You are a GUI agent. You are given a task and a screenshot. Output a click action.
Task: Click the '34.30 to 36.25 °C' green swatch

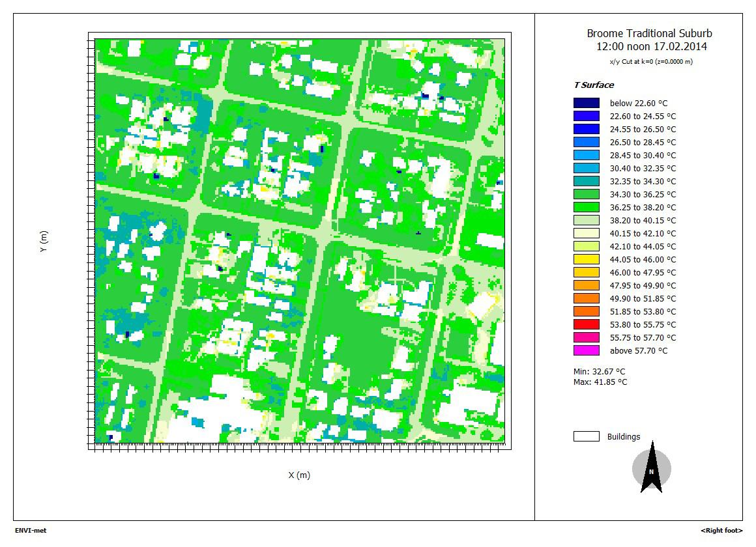click(x=587, y=194)
